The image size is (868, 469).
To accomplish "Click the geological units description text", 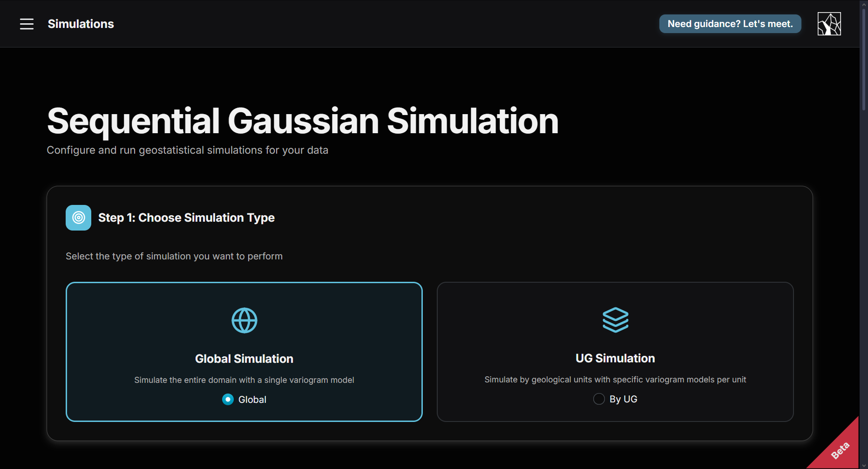I will click(615, 380).
